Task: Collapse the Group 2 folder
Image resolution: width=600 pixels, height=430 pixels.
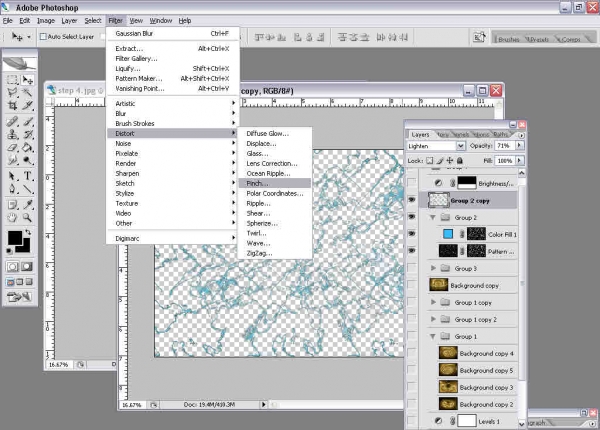Action: tap(433, 217)
